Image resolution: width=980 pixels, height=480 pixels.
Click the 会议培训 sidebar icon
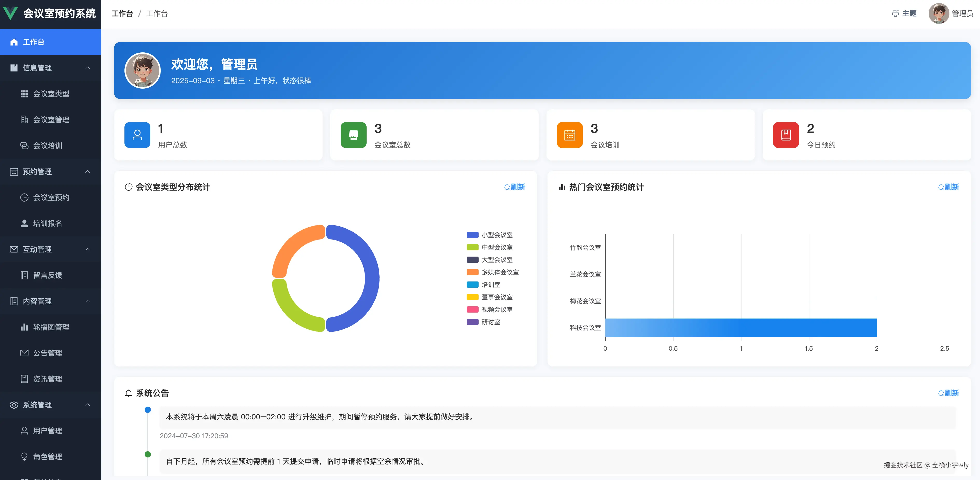(x=24, y=145)
